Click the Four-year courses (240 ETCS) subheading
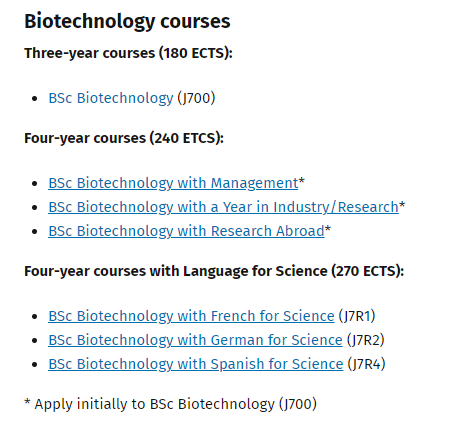Screen dimensions: 453x429 point(124,138)
